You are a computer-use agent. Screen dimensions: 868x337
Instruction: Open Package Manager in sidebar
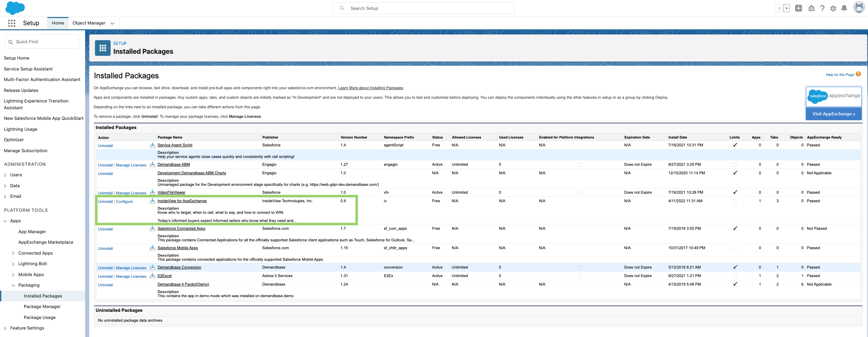click(x=42, y=307)
